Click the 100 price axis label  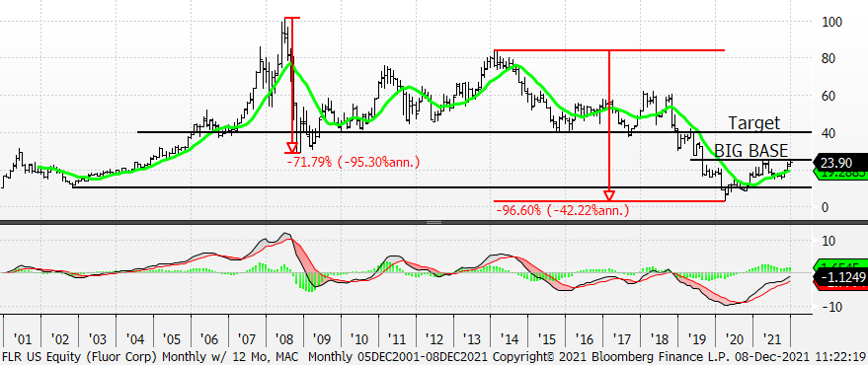point(831,22)
